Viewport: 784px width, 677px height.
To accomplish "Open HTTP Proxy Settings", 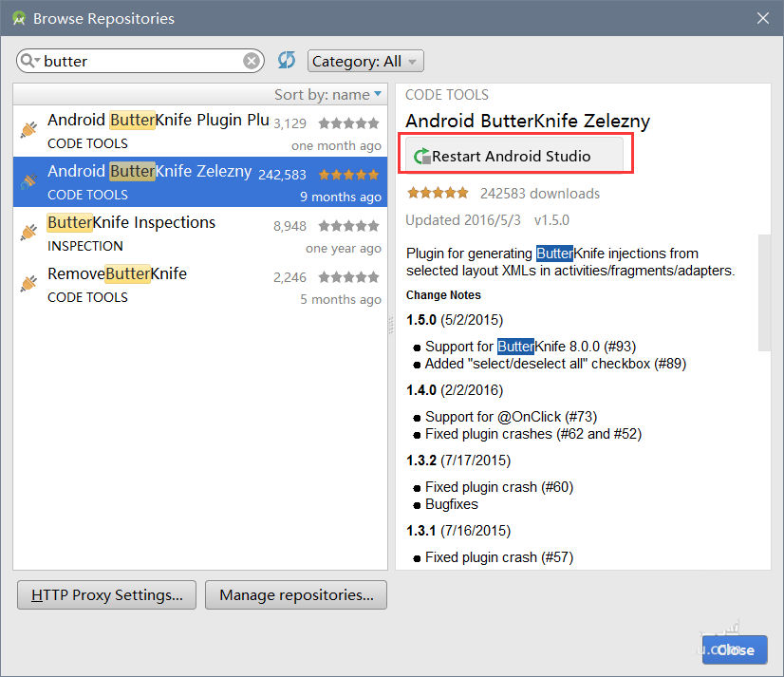I will (106, 595).
